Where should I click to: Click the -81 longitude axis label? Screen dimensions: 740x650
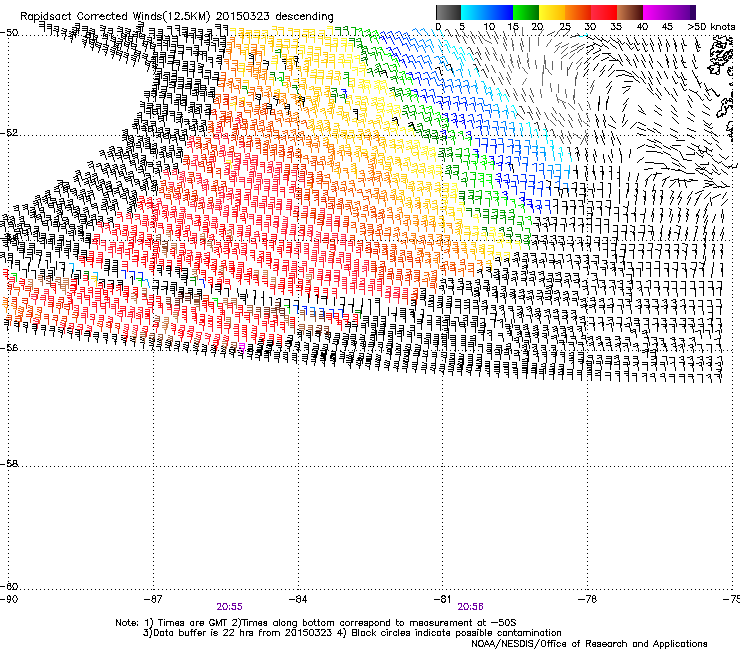click(443, 599)
